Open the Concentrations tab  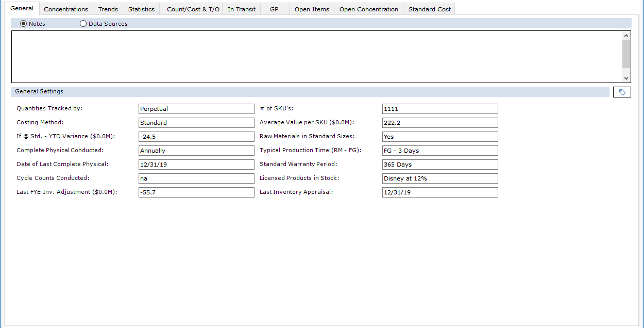click(x=66, y=9)
